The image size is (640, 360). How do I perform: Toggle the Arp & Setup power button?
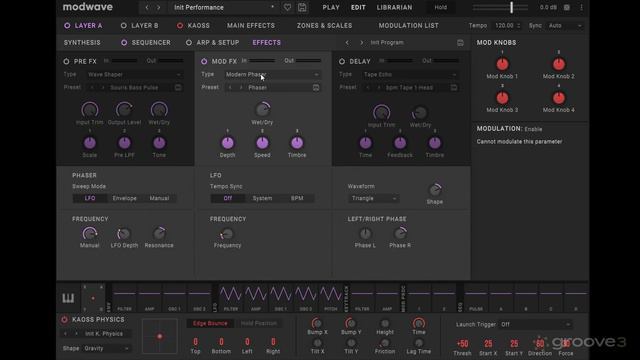(189, 42)
